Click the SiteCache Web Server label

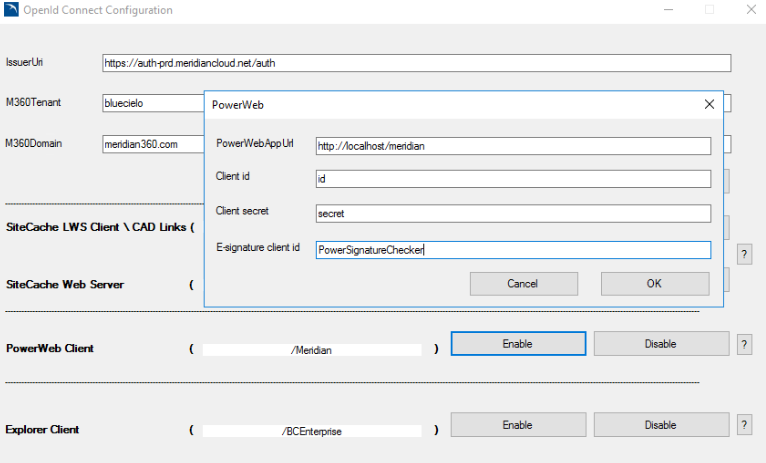coord(65,285)
